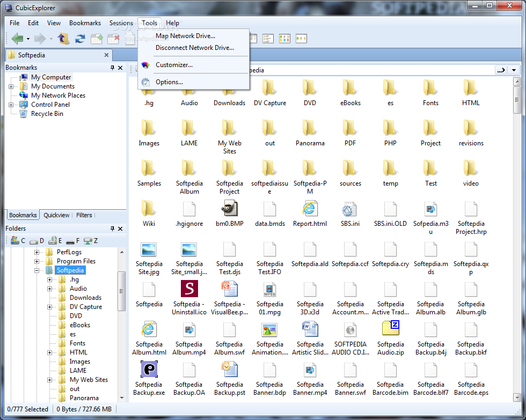Viewport: 526px width, 420px height.
Task: Switch to the Filters tab
Action: click(x=84, y=215)
